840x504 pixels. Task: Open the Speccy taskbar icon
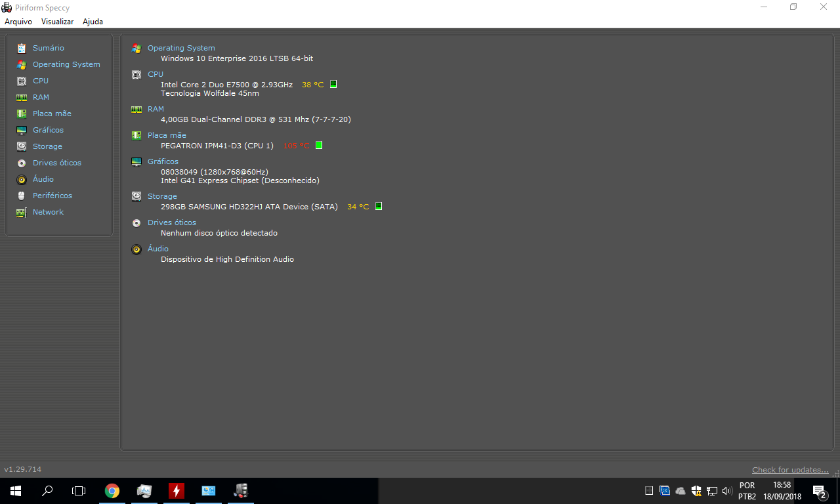[241, 491]
